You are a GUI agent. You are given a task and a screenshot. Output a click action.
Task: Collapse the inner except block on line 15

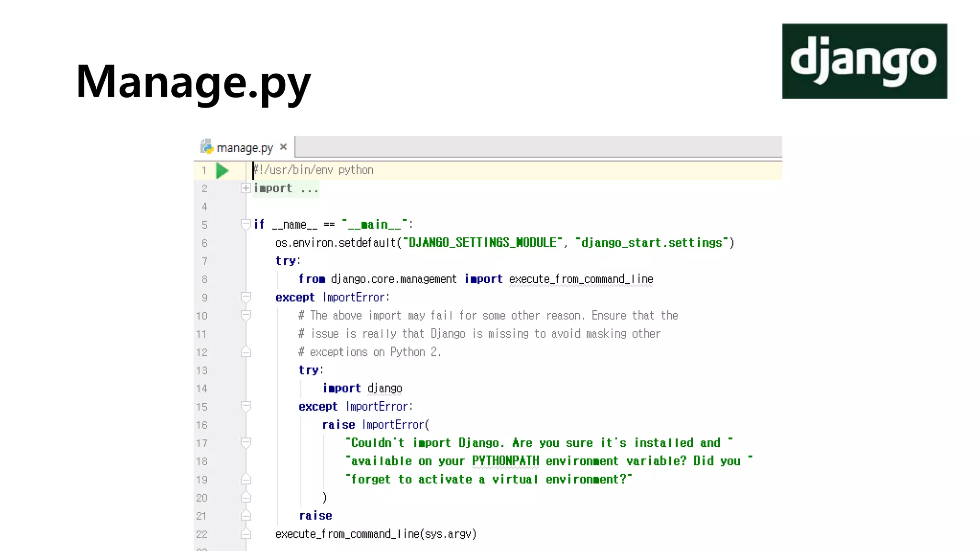point(245,407)
